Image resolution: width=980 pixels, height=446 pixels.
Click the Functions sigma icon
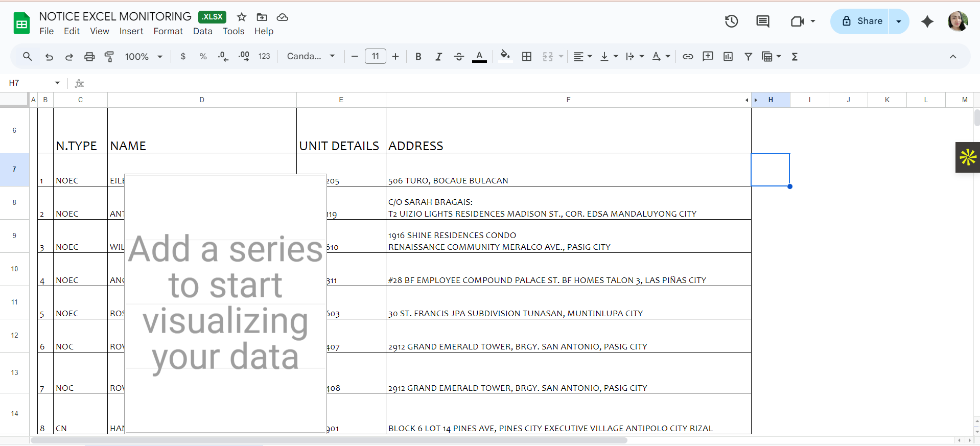point(795,57)
